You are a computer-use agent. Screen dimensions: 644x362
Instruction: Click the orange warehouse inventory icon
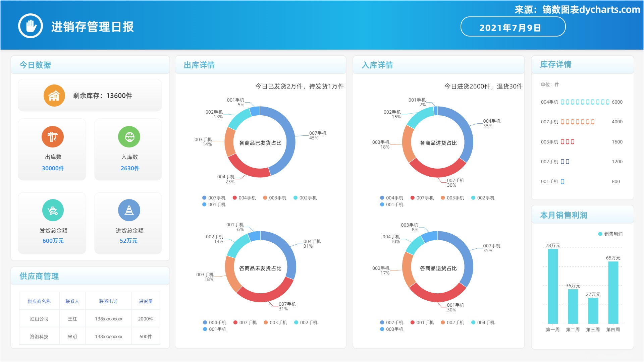(x=54, y=96)
